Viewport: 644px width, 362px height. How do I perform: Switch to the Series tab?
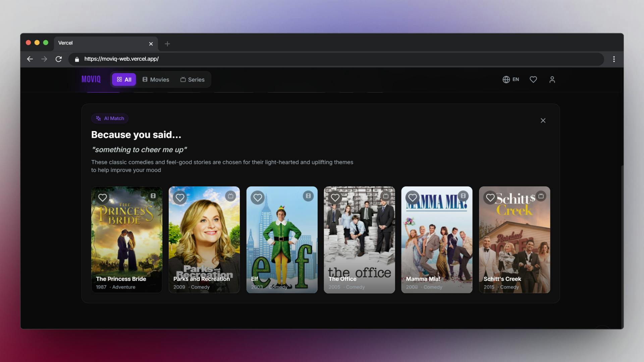[x=192, y=79]
